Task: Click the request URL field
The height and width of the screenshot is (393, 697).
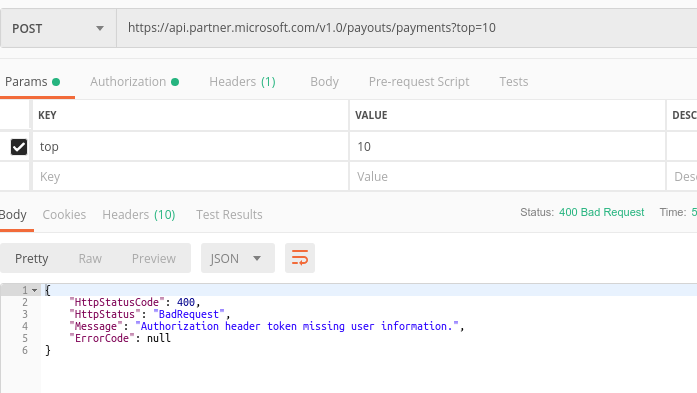Action: tap(407, 28)
